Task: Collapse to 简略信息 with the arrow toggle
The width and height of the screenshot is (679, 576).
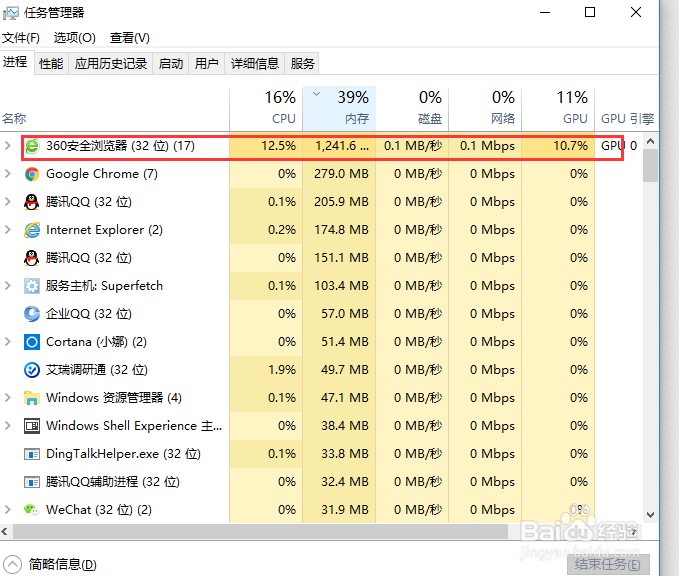Action: 13,564
